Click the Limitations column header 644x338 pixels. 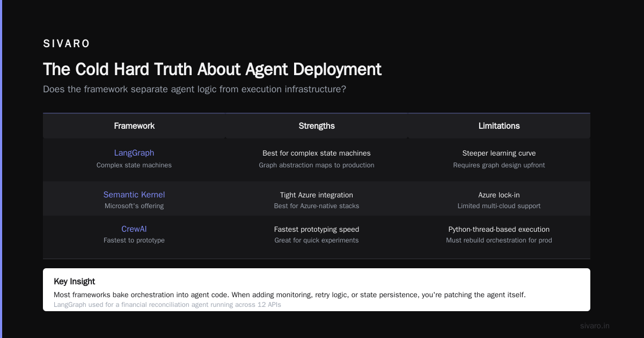(499, 126)
